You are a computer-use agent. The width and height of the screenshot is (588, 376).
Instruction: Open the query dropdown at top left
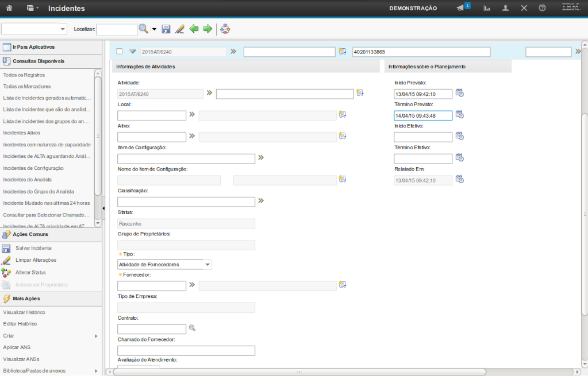[x=63, y=29]
